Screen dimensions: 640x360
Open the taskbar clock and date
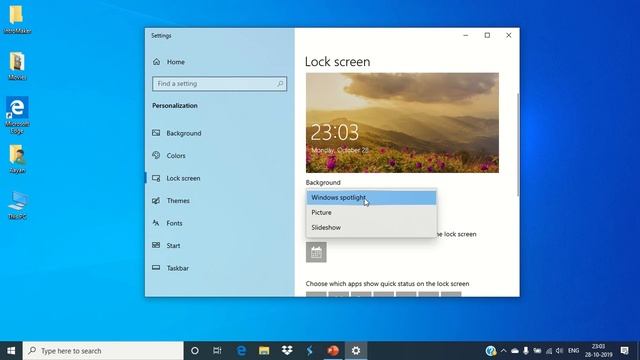click(598, 351)
